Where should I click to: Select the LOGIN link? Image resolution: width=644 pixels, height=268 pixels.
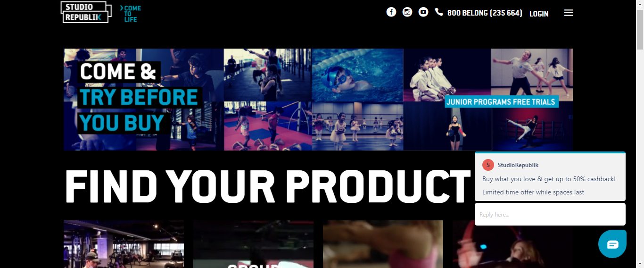(539, 14)
